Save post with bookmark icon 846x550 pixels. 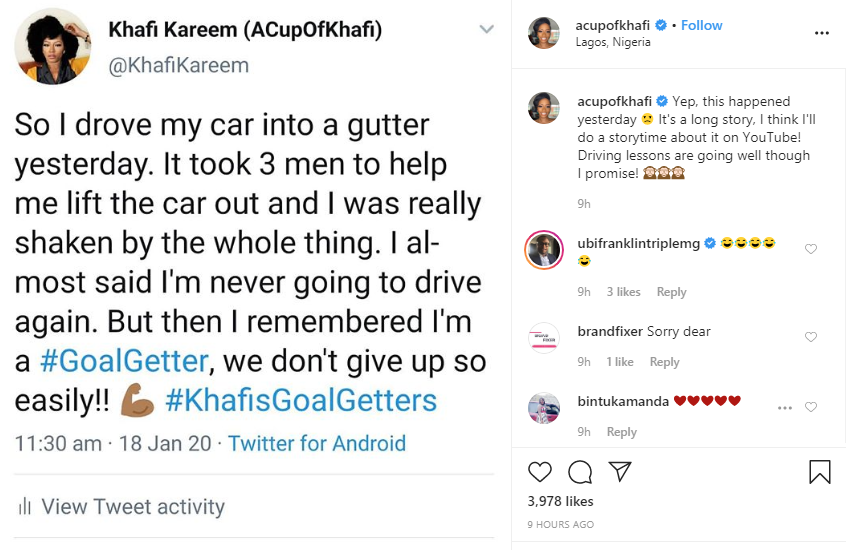[819, 471]
